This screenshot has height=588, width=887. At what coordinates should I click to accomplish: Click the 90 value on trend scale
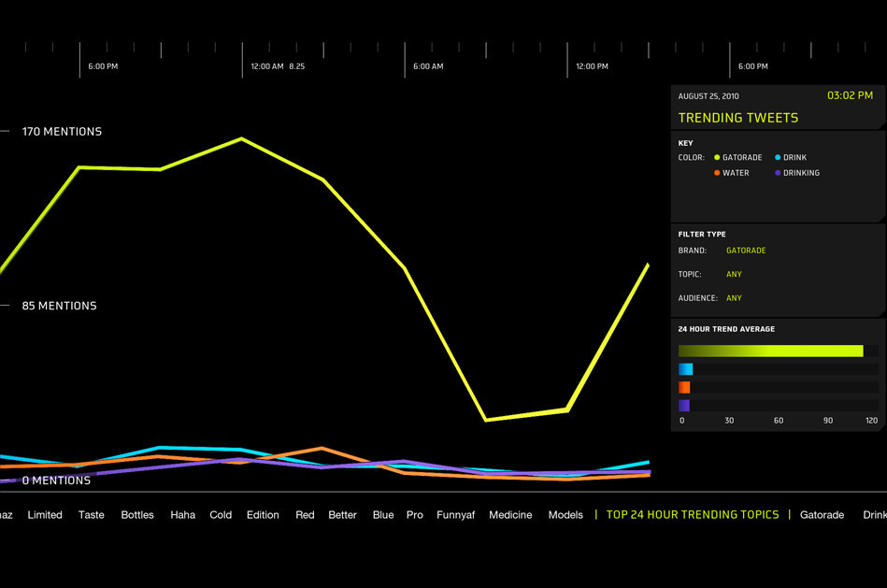[827, 421]
